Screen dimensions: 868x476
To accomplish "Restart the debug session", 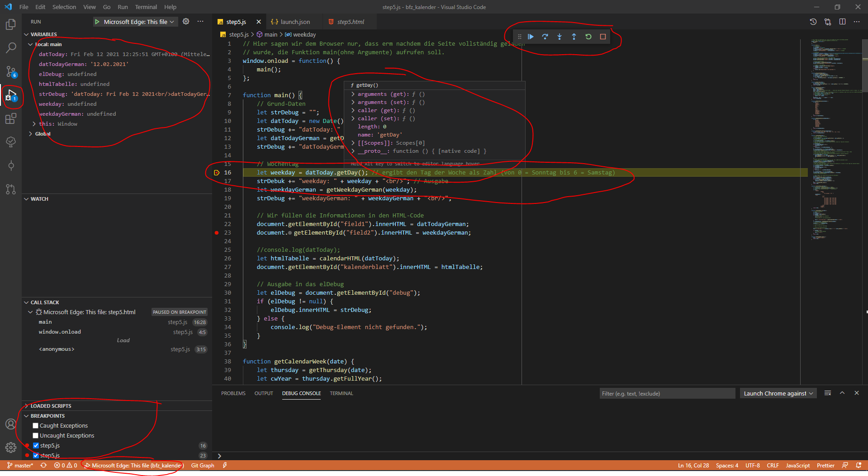I will (x=588, y=37).
